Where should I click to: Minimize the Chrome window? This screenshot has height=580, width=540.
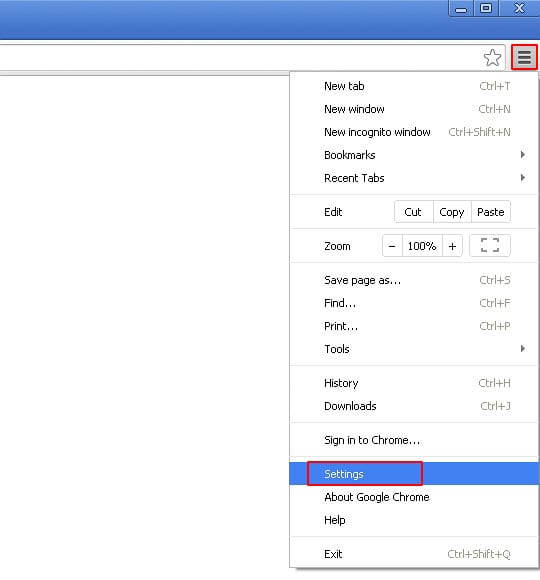tap(461, 8)
